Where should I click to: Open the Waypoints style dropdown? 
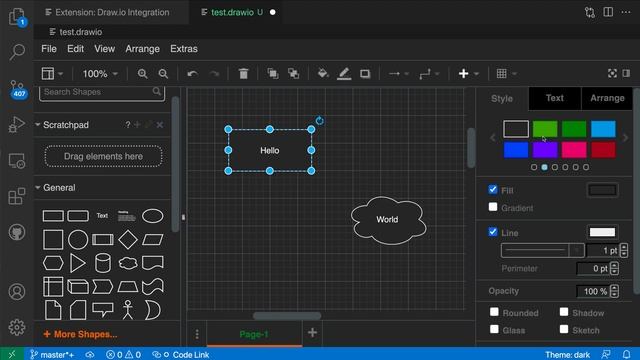click(429, 74)
